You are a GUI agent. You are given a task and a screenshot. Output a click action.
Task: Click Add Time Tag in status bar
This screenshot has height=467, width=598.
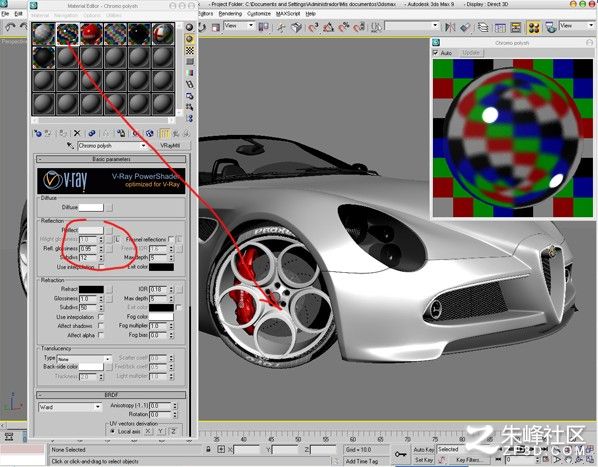[x=362, y=461]
